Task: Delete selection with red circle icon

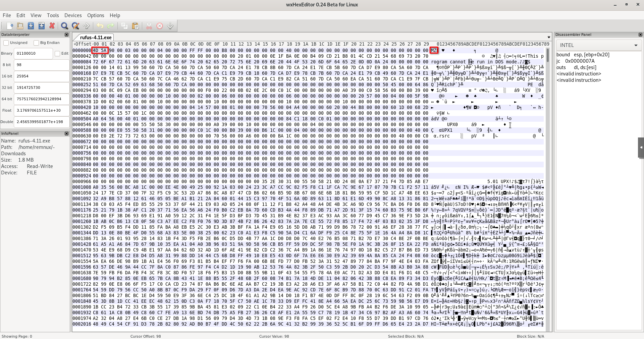Action: [160, 26]
